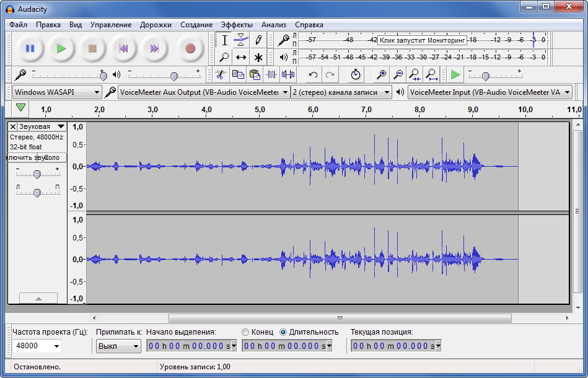
Task: Select the Конец radio button
Action: pyautogui.click(x=245, y=332)
